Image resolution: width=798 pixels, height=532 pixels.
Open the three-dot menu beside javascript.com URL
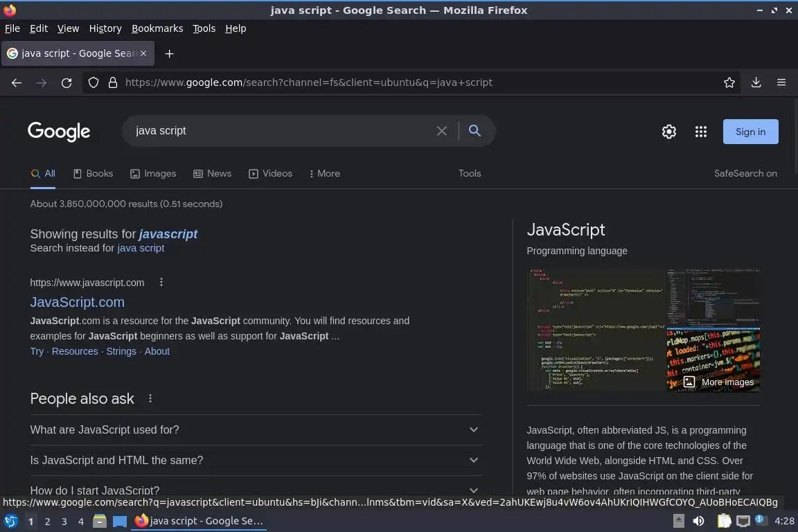(161, 282)
